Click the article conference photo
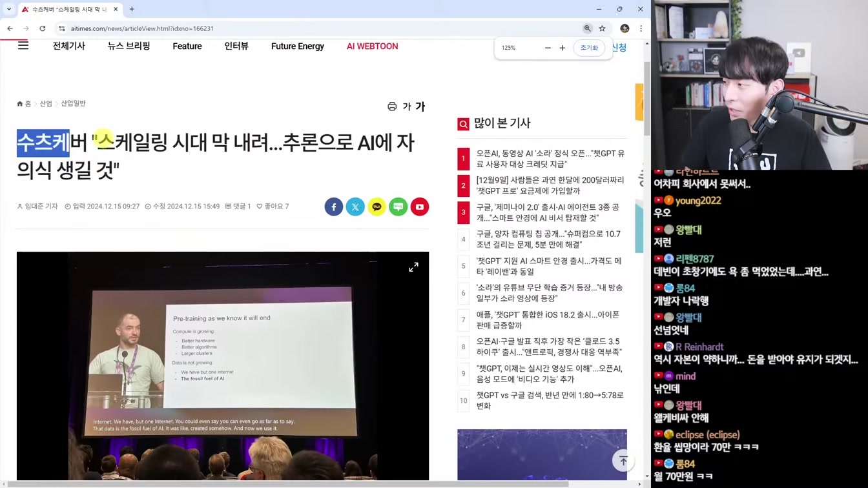Viewport: 868px width, 488px height. (223, 366)
